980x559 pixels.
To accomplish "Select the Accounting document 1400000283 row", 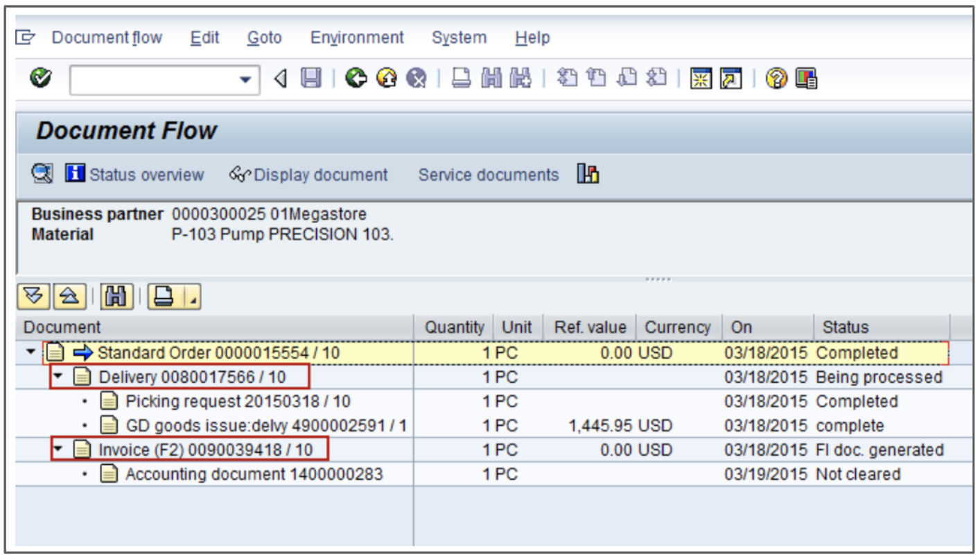I will click(253, 474).
